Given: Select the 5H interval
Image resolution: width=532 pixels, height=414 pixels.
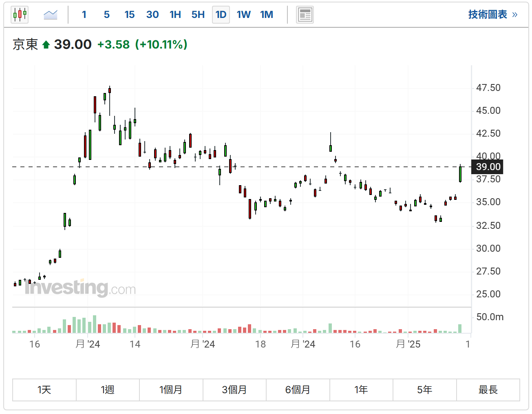Looking at the screenshot, I should pyautogui.click(x=198, y=15).
